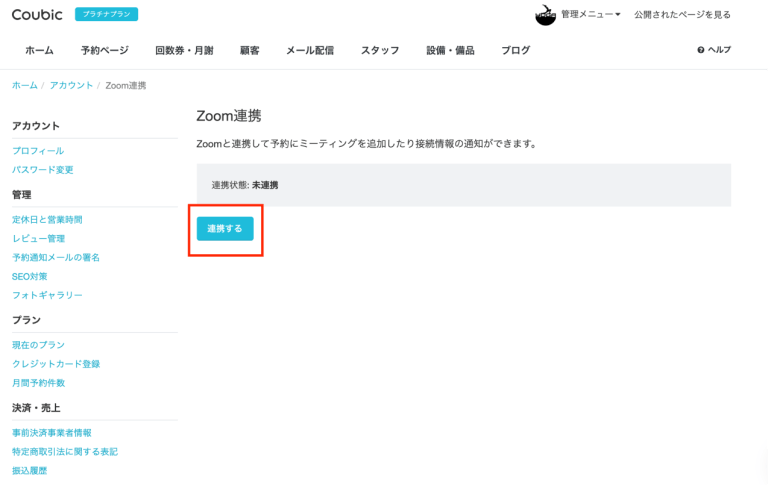Click the help question mark icon
Screen dimensions: 768x485
pos(700,50)
